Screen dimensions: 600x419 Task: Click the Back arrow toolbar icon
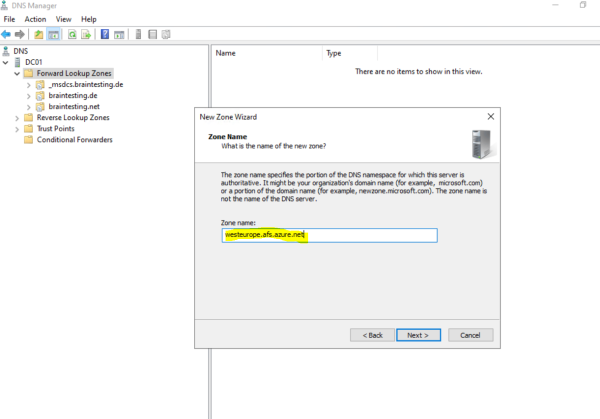click(6, 34)
